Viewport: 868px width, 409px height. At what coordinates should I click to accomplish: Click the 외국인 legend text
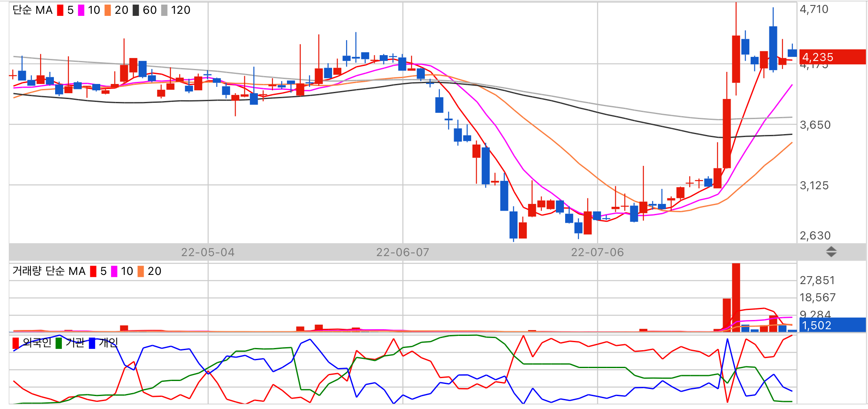(x=37, y=343)
